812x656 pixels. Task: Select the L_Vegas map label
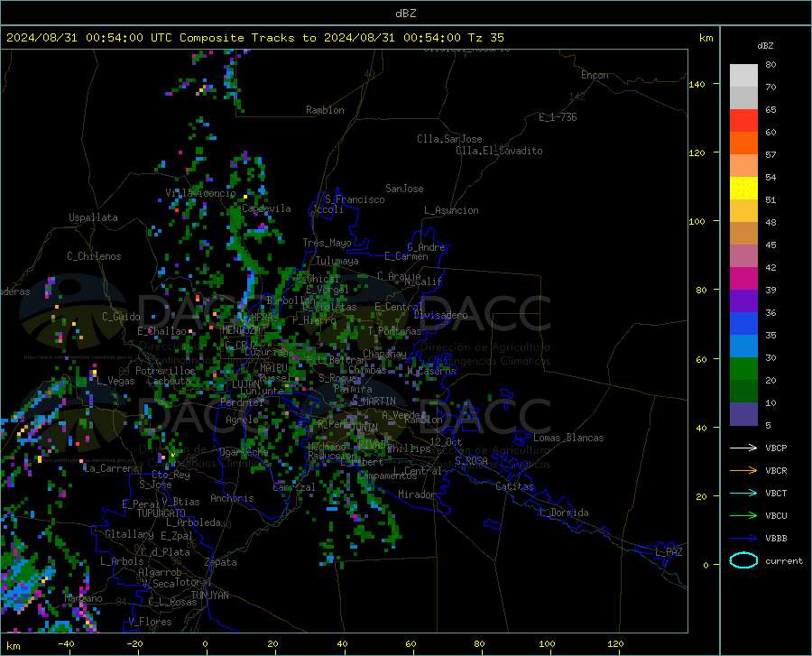115,381
